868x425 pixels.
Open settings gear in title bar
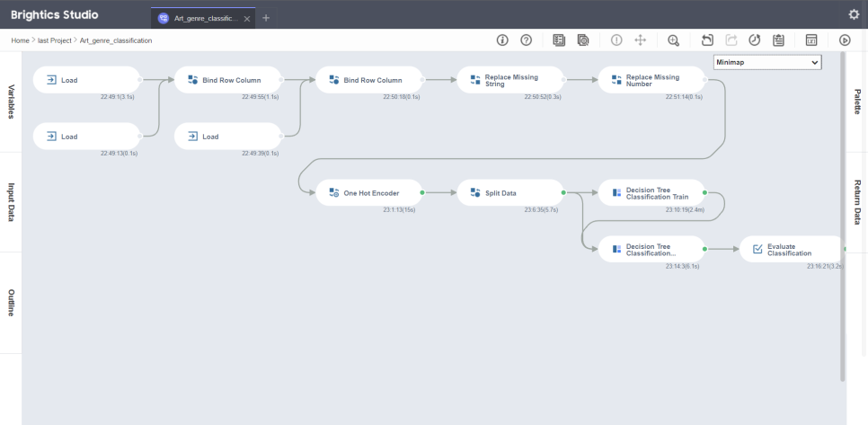(x=854, y=14)
